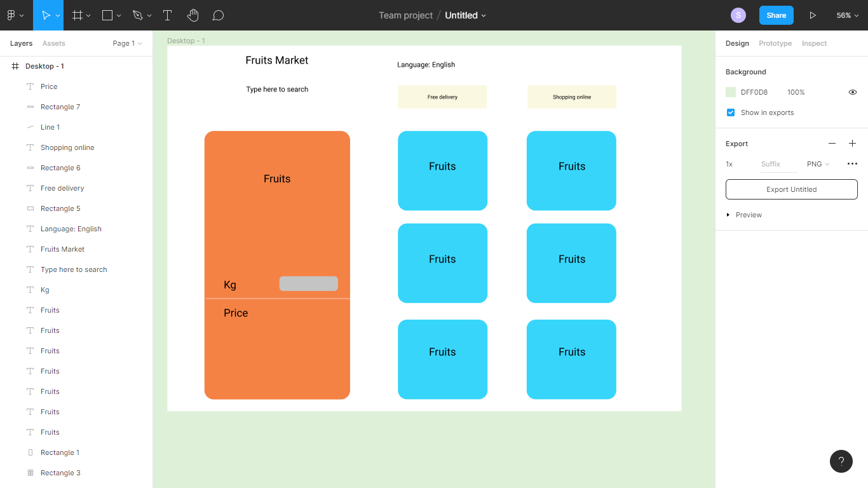Open additional export options with the ellipsis icon
The width and height of the screenshot is (868, 488).
click(852, 163)
